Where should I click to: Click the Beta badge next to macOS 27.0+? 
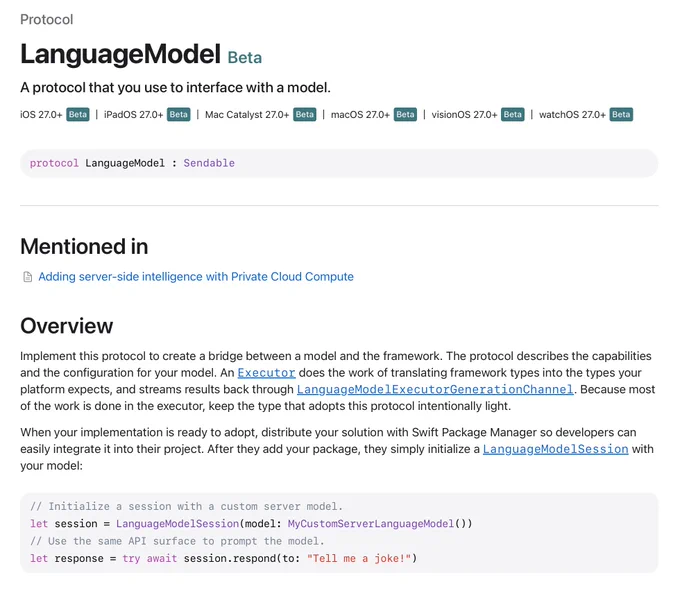(x=405, y=114)
